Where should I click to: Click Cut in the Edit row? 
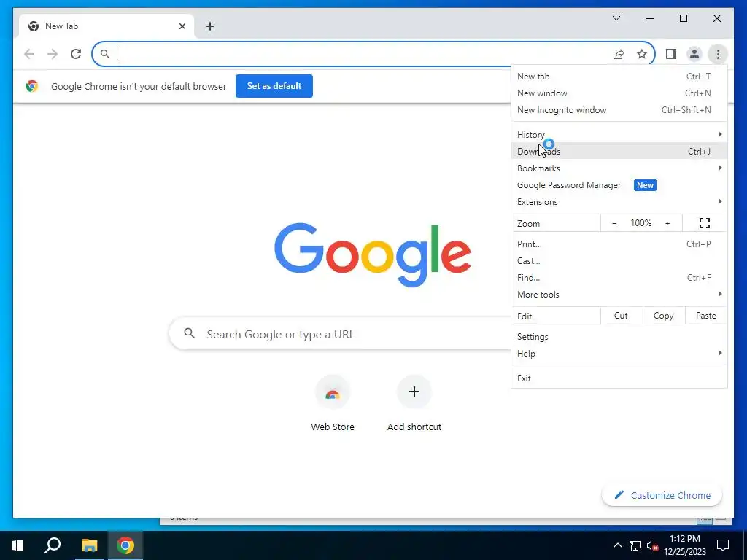pyautogui.click(x=622, y=316)
